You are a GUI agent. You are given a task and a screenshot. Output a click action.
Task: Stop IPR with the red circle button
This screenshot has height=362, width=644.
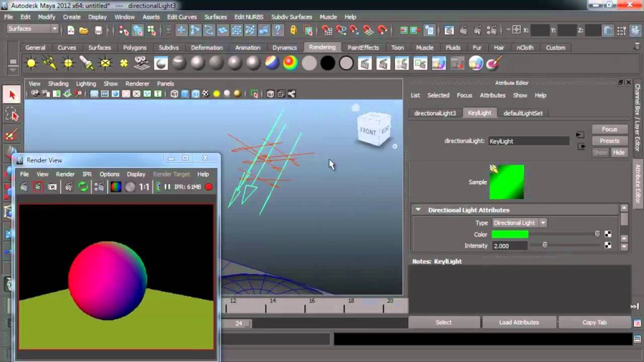[209, 187]
